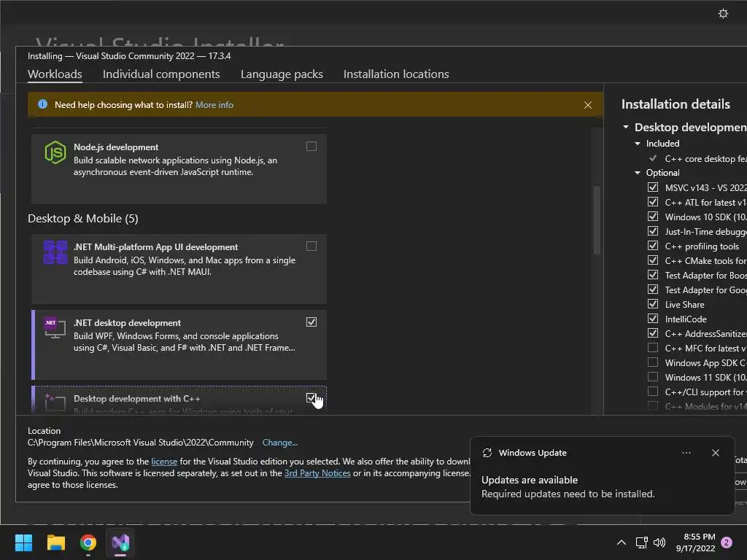Show hidden system tray icons
This screenshot has height=560, width=747.
622,542
